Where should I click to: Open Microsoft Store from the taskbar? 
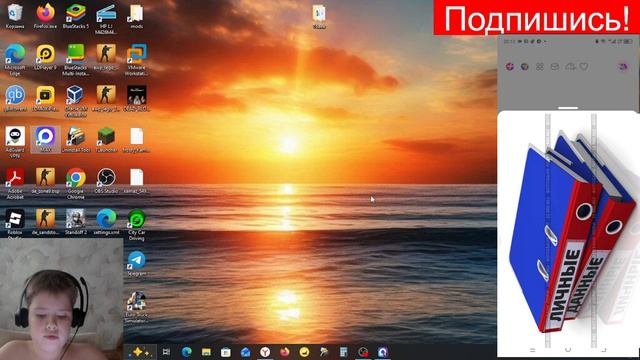point(226,352)
